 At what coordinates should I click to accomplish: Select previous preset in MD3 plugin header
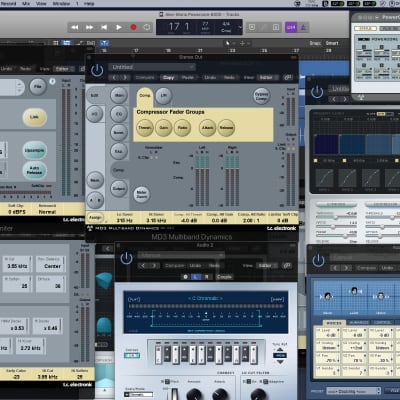114,78
